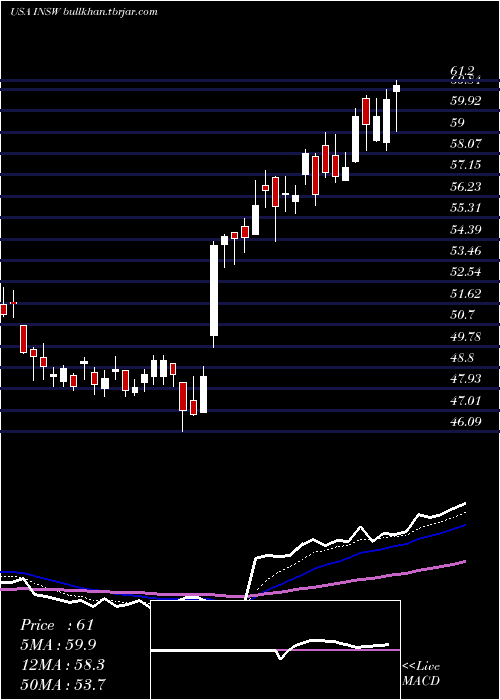Viewport: 500px width, 700px height.
Task: Click the latest white candle near 61.2
Action: (396, 88)
